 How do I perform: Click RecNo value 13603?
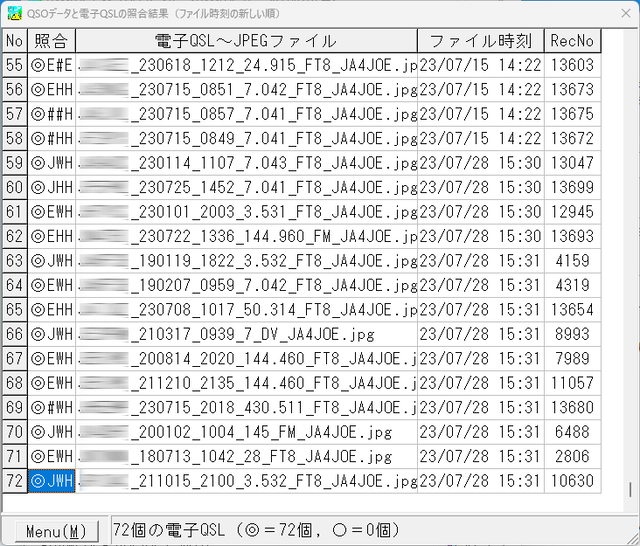pos(572,65)
